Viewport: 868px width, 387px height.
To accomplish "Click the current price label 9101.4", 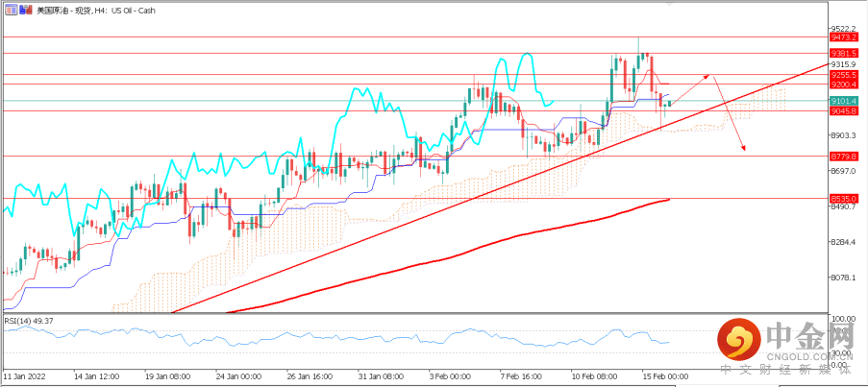I will (844, 101).
